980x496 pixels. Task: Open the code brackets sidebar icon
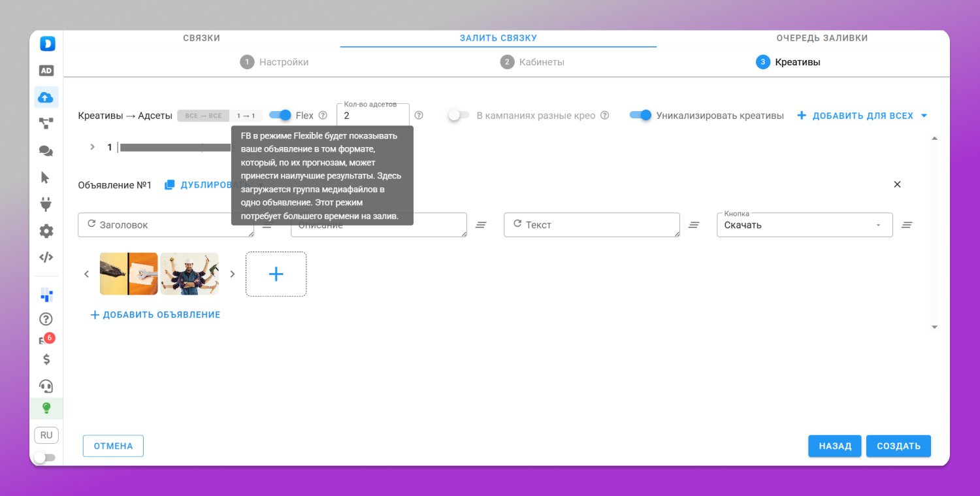click(46, 257)
